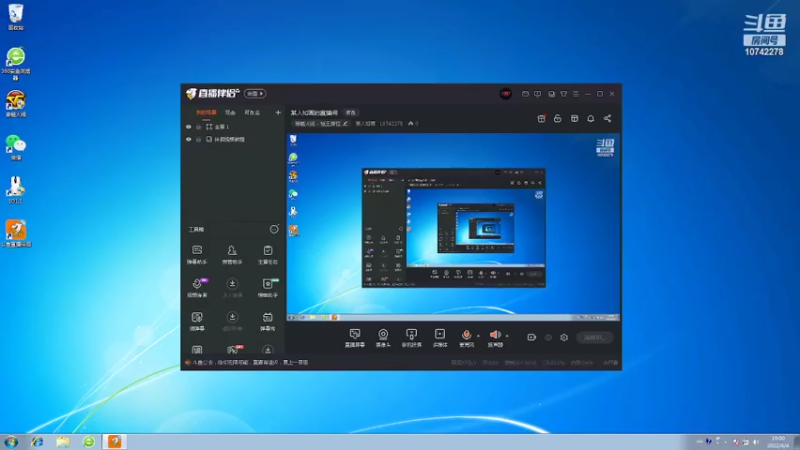Open the second toolbox icon with person silhouette
The width and height of the screenshot is (800, 450).
tap(232, 255)
